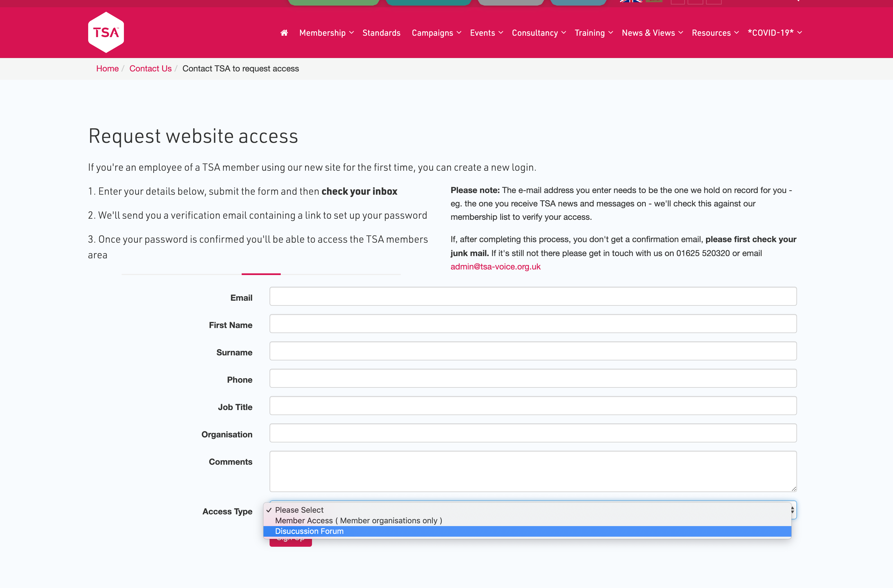This screenshot has height=588, width=893.
Task: Click the TSA hexagon logo
Action: pyautogui.click(x=106, y=32)
